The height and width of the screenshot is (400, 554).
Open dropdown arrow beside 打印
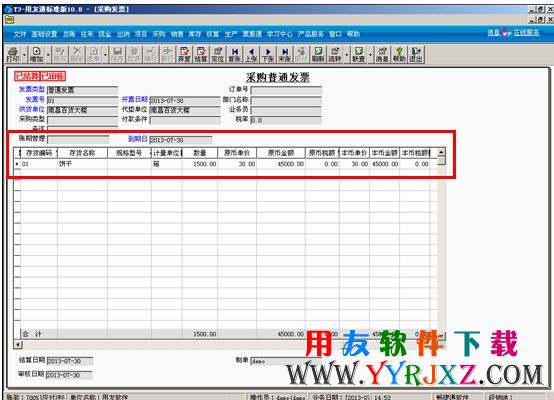tap(24, 55)
